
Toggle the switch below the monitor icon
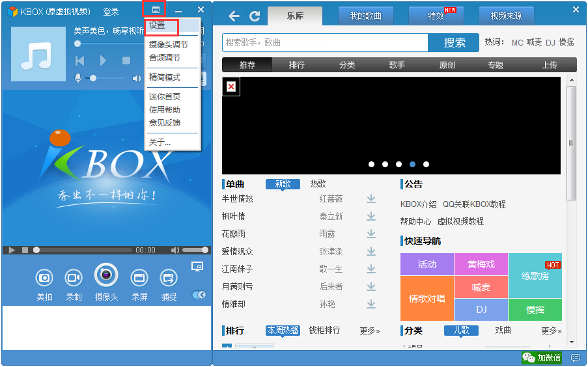coord(199,295)
